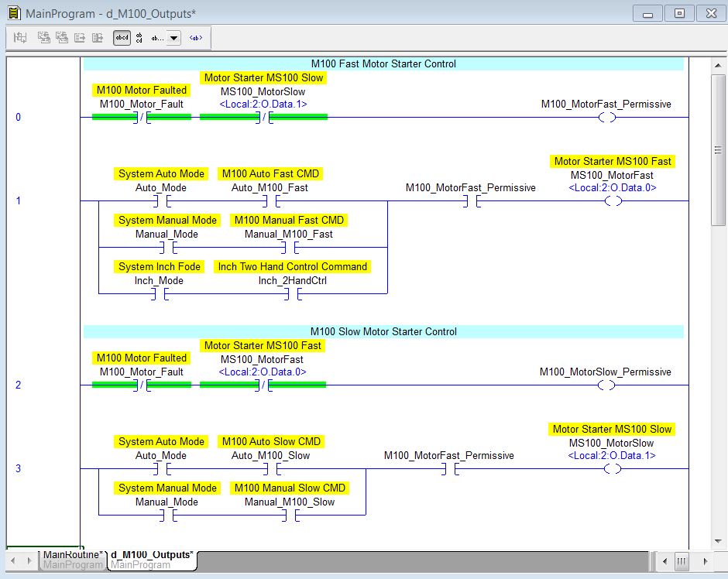Click the vertical scrollbar thumb
Screen dimensions: 728x579
(x=718, y=150)
